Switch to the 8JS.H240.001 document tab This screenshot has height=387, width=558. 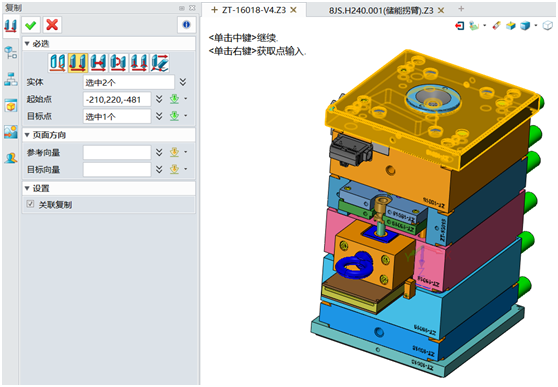[381, 10]
